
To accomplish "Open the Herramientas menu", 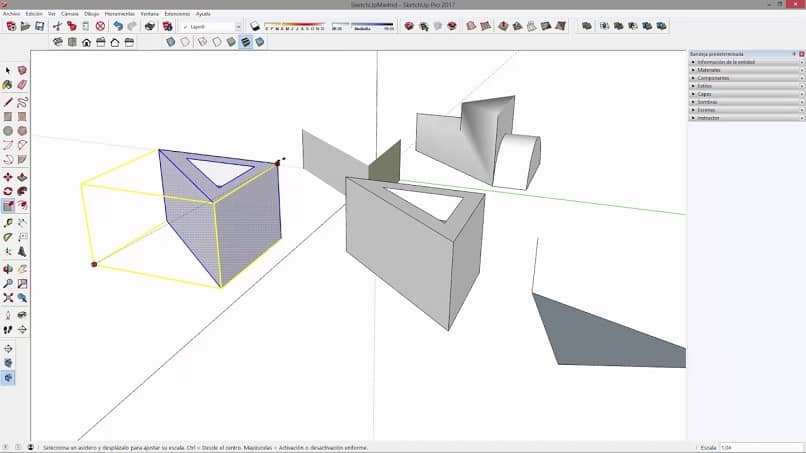I will click(x=120, y=14).
